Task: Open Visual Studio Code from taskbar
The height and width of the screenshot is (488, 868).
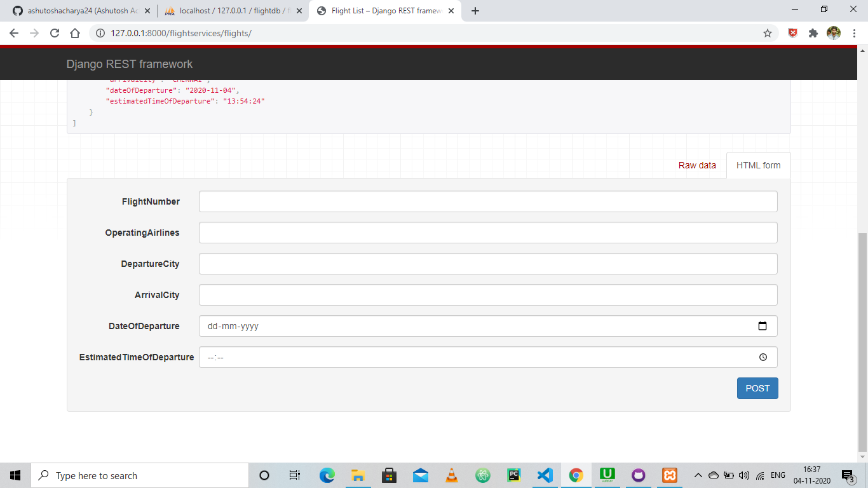Action: (x=545, y=475)
